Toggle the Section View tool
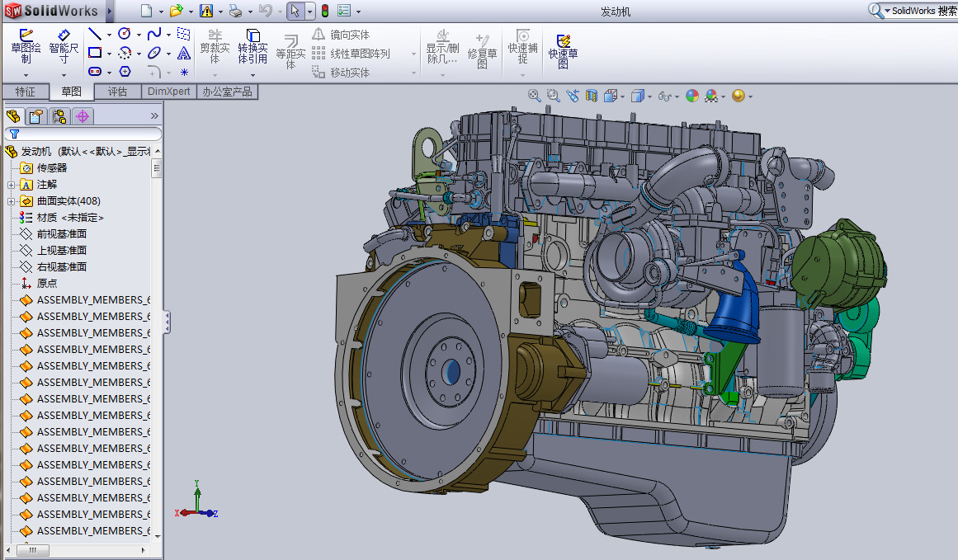958x560 pixels. tap(592, 96)
